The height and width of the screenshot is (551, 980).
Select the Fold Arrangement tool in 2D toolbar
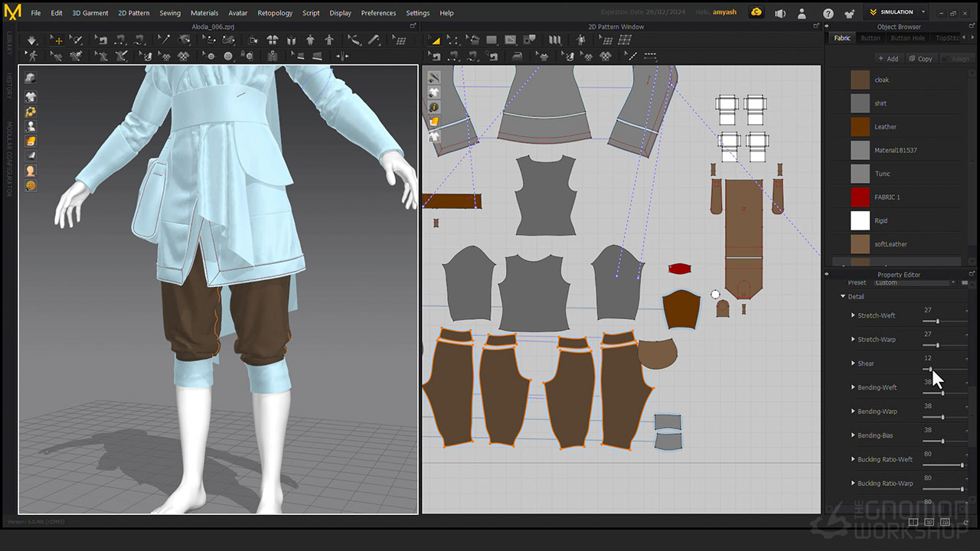coord(554,40)
